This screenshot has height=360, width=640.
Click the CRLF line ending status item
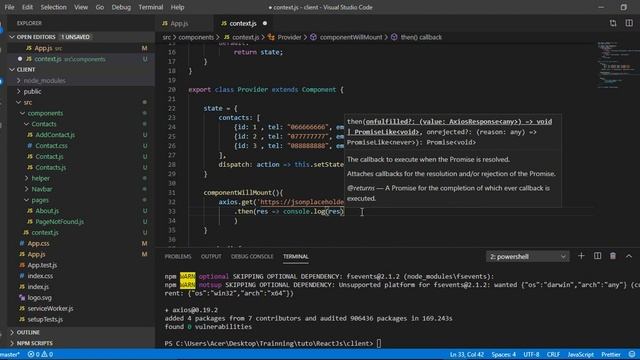[553, 354]
